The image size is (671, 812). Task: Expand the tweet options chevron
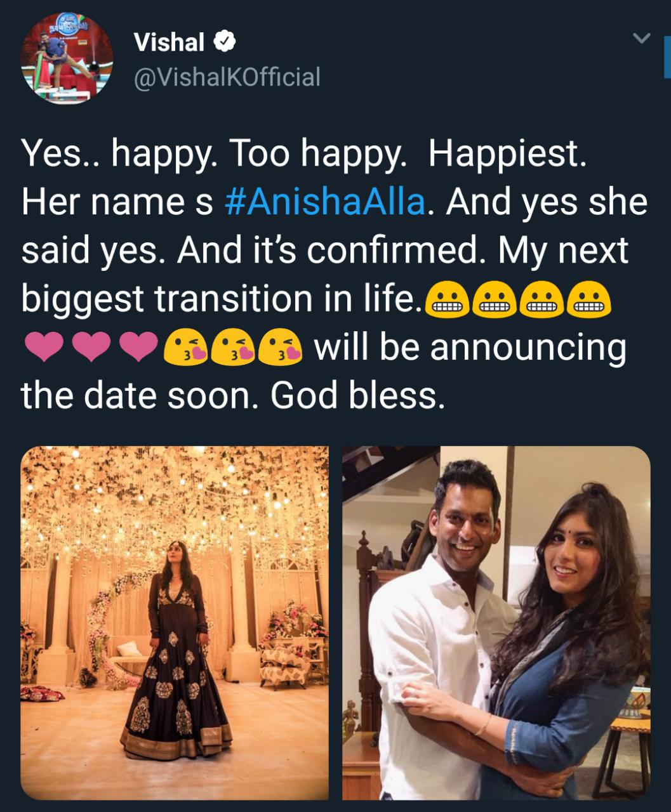[x=641, y=38]
